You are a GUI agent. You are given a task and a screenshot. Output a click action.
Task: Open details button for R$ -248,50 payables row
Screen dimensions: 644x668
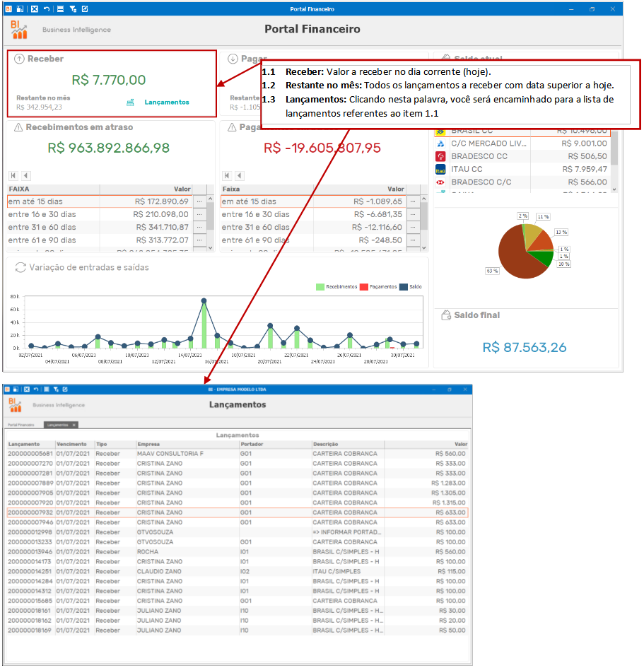[x=413, y=240]
